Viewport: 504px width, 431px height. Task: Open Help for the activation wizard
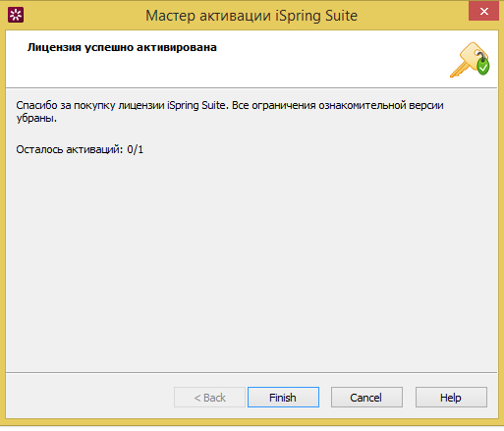pyautogui.click(x=451, y=398)
